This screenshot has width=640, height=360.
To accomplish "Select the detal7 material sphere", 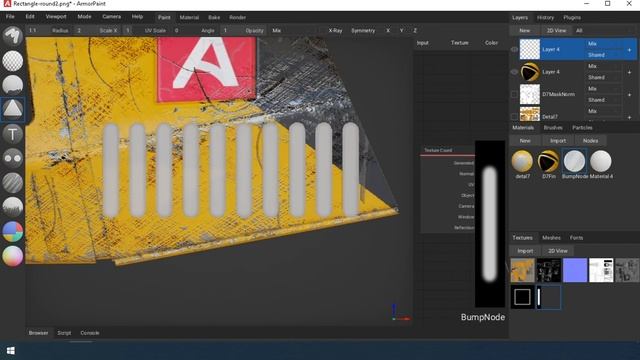I will pos(522,161).
